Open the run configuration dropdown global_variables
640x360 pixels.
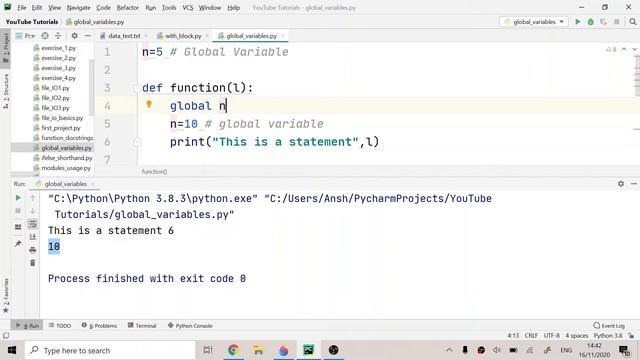533,22
